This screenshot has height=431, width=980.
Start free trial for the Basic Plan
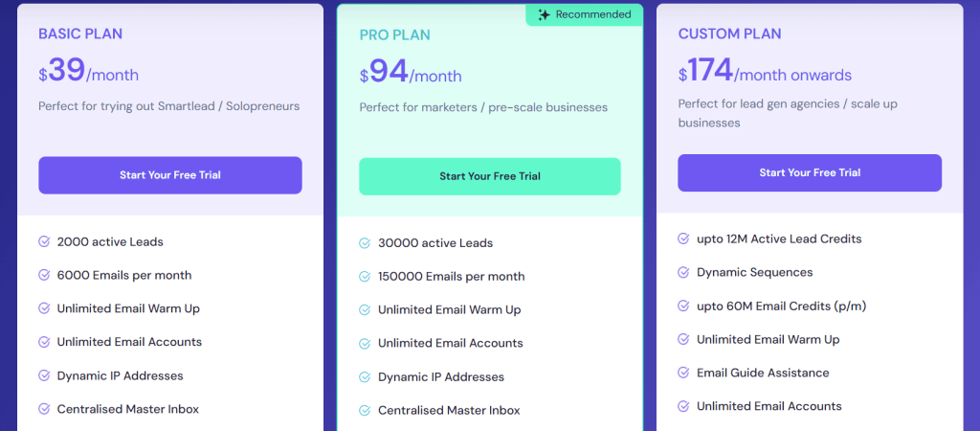tap(170, 175)
